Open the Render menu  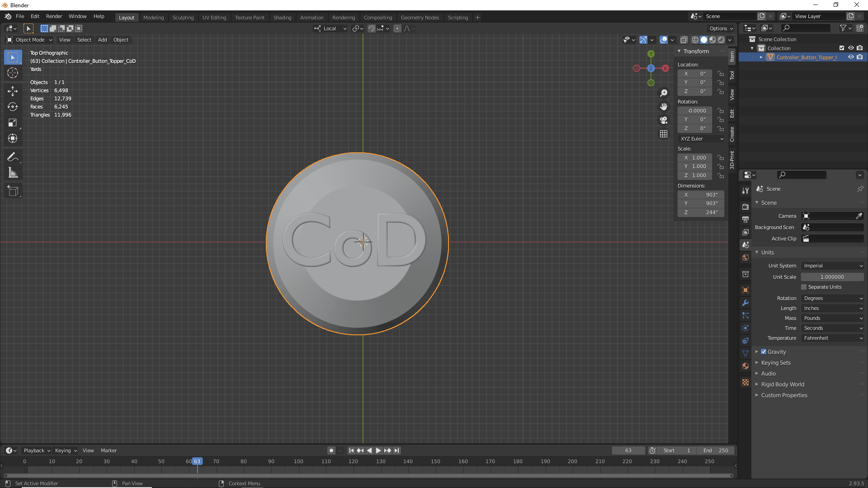(54, 16)
